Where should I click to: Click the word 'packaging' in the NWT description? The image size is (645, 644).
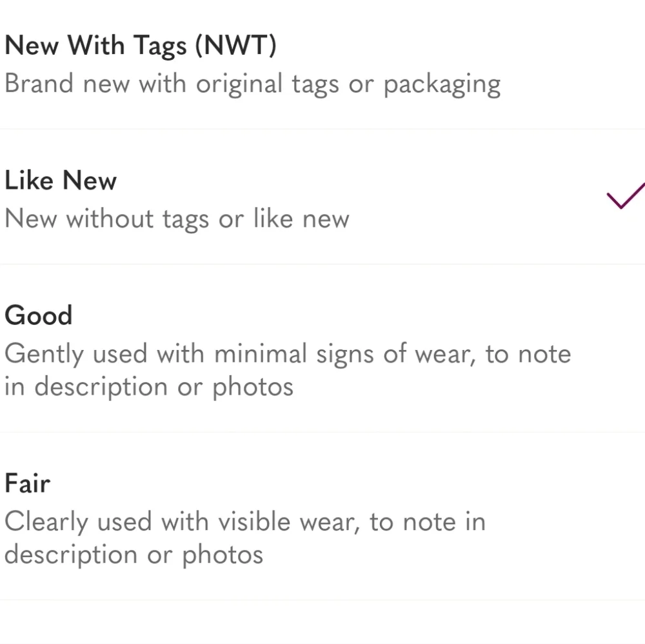(x=442, y=86)
